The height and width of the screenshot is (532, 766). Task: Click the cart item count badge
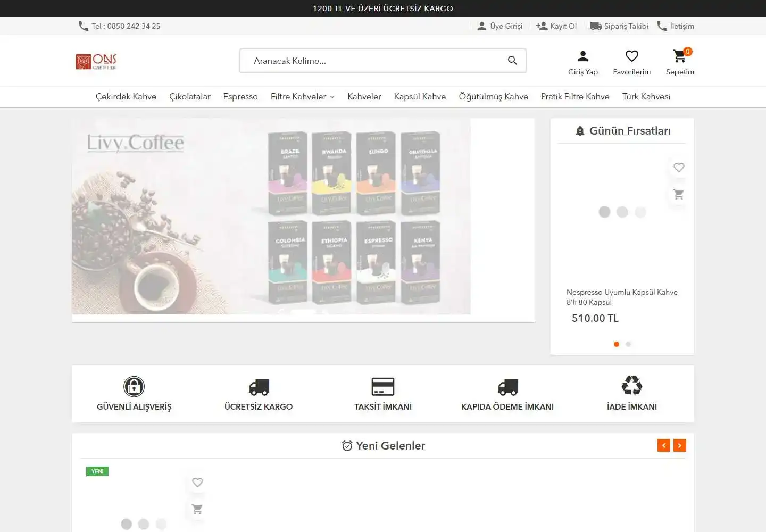point(688,52)
